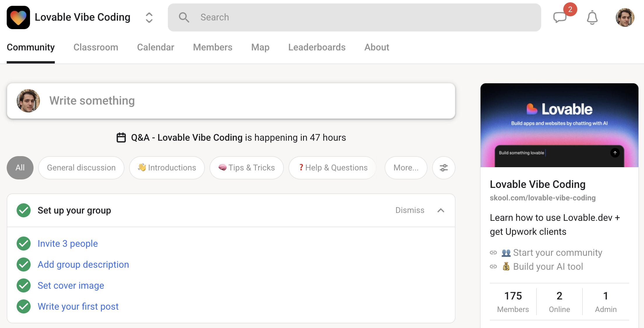Open the Set cover image link
Screen dimensions: 644x328
coord(71,285)
